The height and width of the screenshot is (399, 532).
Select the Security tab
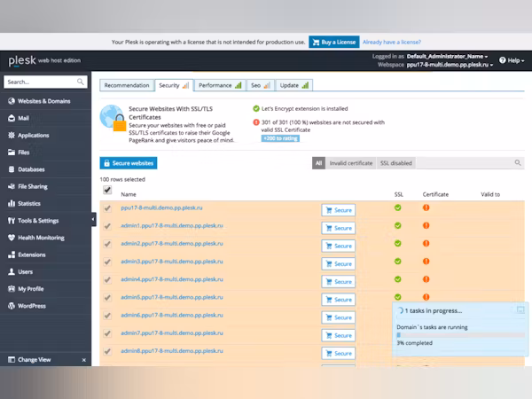[x=174, y=85]
